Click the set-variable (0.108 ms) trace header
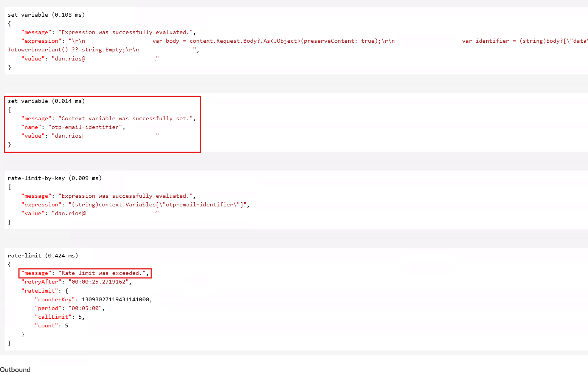The width and height of the screenshot is (588, 372). (46, 15)
